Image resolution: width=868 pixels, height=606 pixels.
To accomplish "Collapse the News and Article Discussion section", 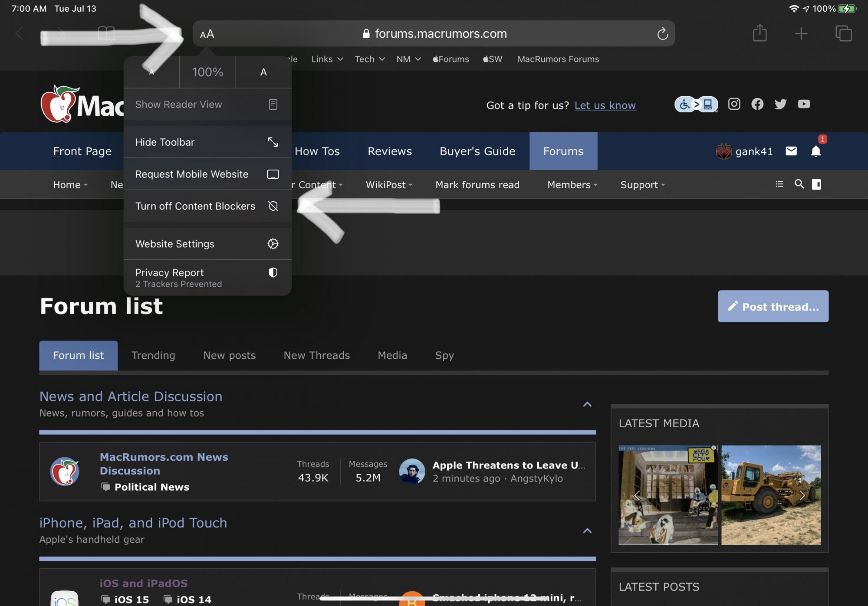I will 587,404.
